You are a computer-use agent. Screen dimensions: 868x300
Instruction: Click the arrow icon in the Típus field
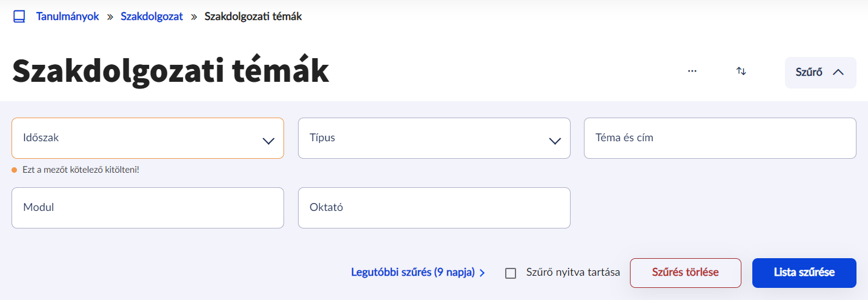pyautogui.click(x=555, y=141)
